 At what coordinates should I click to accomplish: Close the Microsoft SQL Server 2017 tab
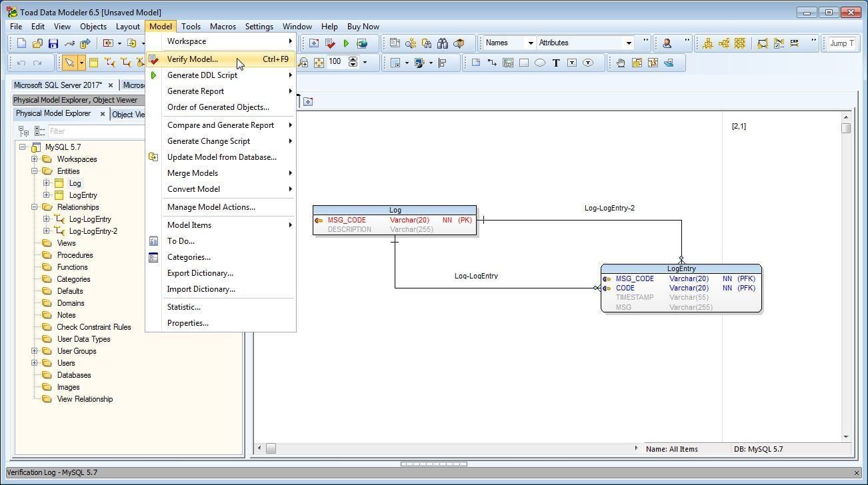[111, 85]
